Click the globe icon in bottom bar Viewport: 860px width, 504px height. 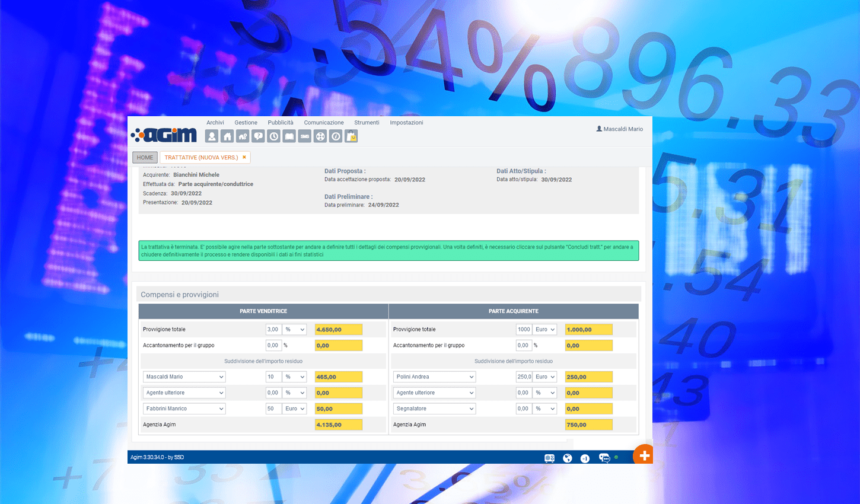[568, 458]
